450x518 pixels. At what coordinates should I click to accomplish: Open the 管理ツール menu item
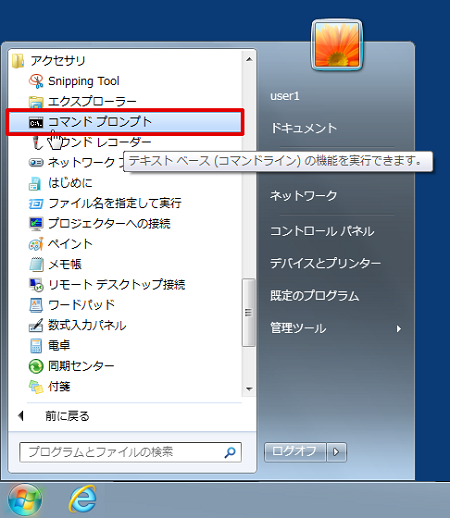click(x=298, y=328)
